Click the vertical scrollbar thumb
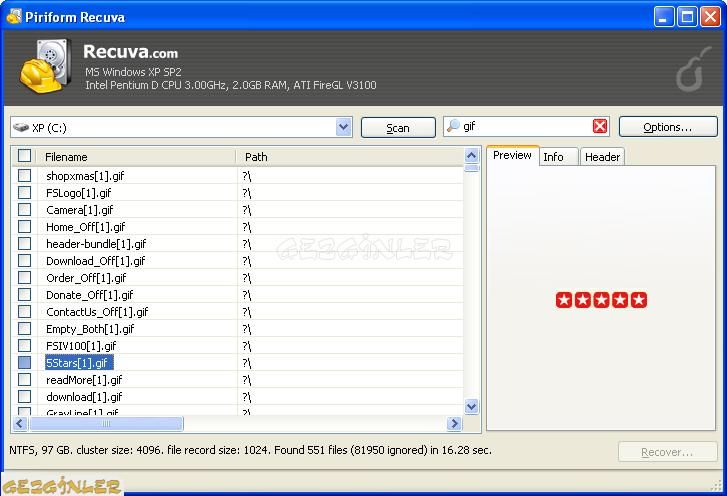Screen dimensions: 727x496 tap(472, 168)
